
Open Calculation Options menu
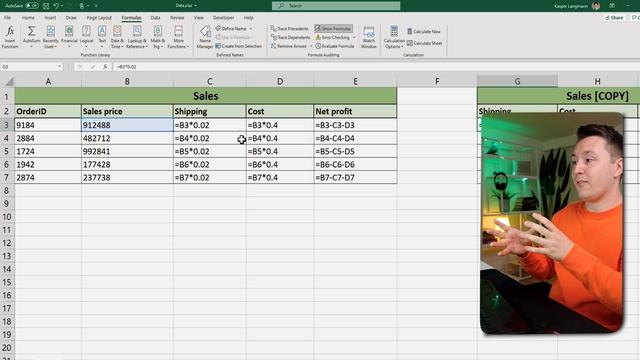(394, 37)
